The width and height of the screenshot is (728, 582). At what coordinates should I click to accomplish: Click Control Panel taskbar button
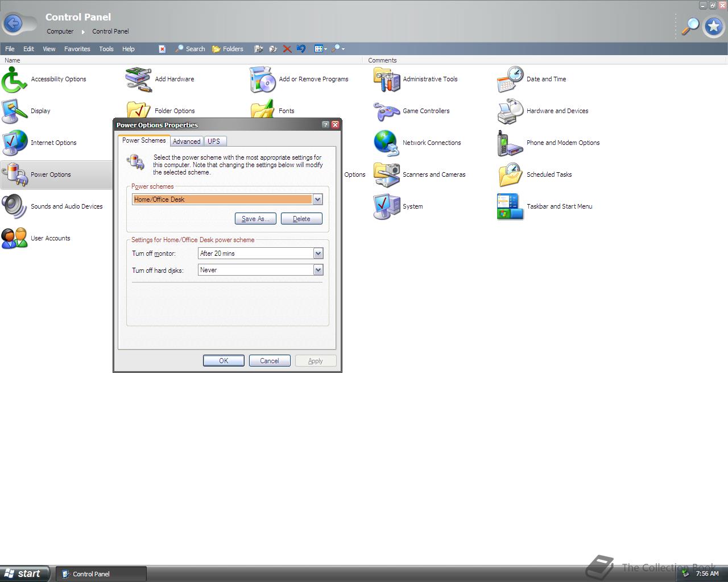(101, 574)
